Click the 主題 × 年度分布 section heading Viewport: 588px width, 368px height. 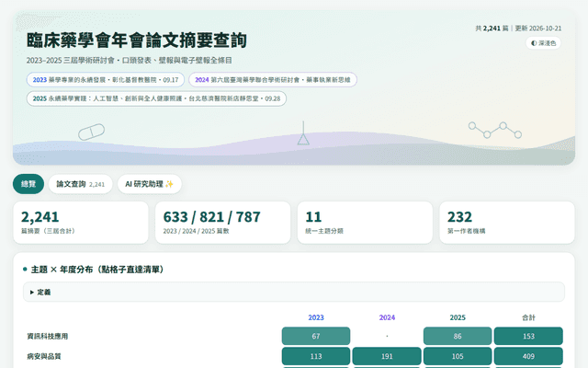click(x=97, y=270)
